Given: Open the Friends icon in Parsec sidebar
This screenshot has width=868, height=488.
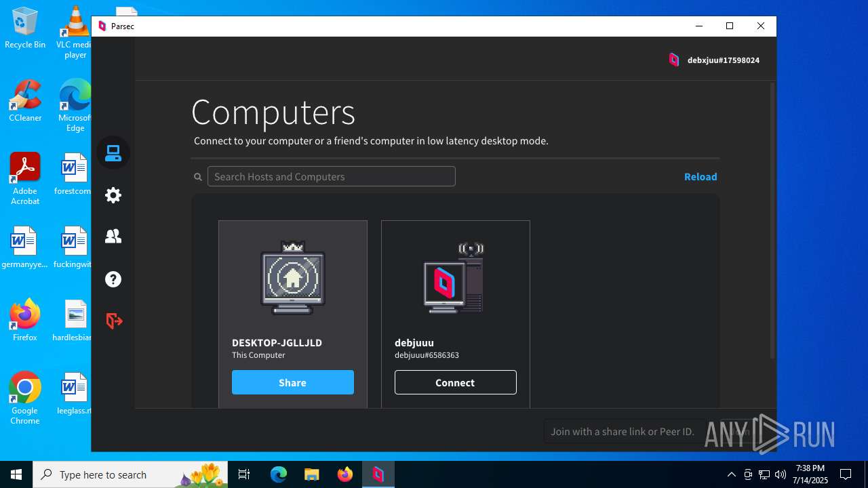Looking at the screenshot, I should click(113, 236).
